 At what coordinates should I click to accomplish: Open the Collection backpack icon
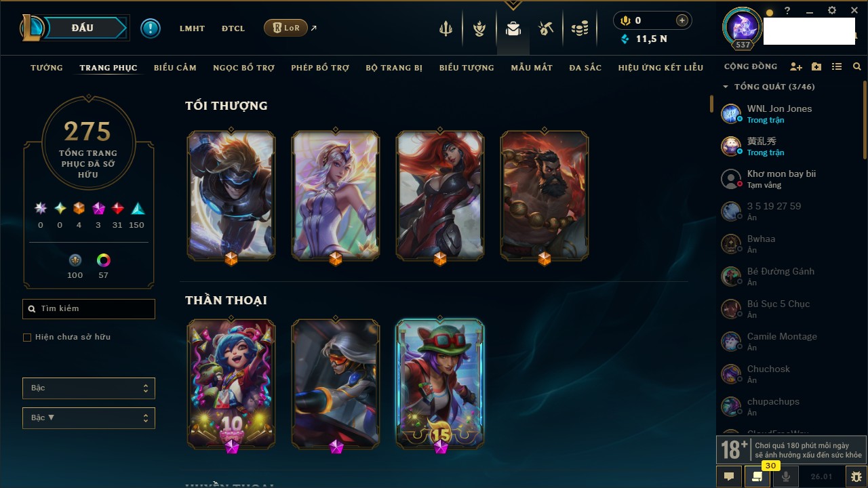coord(513,28)
